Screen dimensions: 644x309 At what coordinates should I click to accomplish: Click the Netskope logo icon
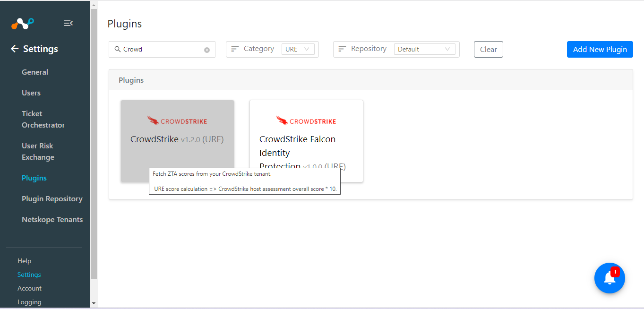(23, 23)
